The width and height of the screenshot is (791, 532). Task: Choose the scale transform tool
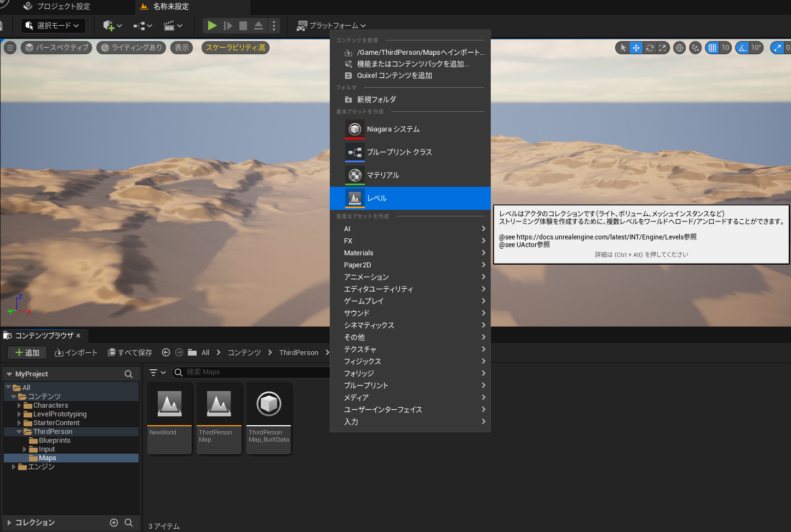point(663,48)
